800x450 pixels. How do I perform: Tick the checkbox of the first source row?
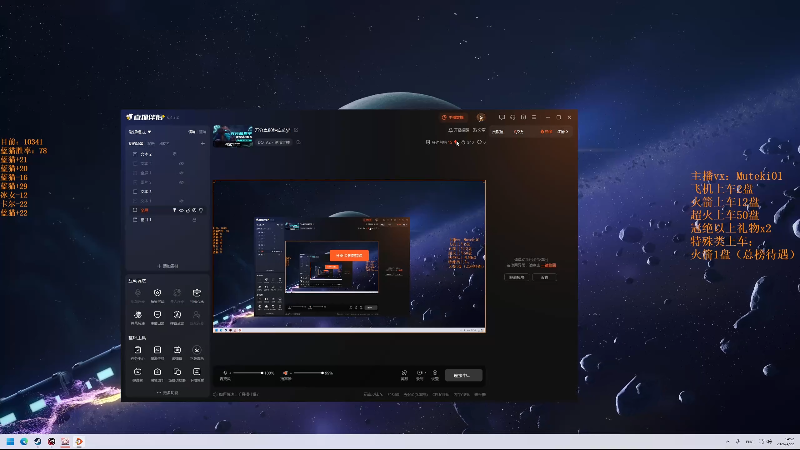(135, 154)
